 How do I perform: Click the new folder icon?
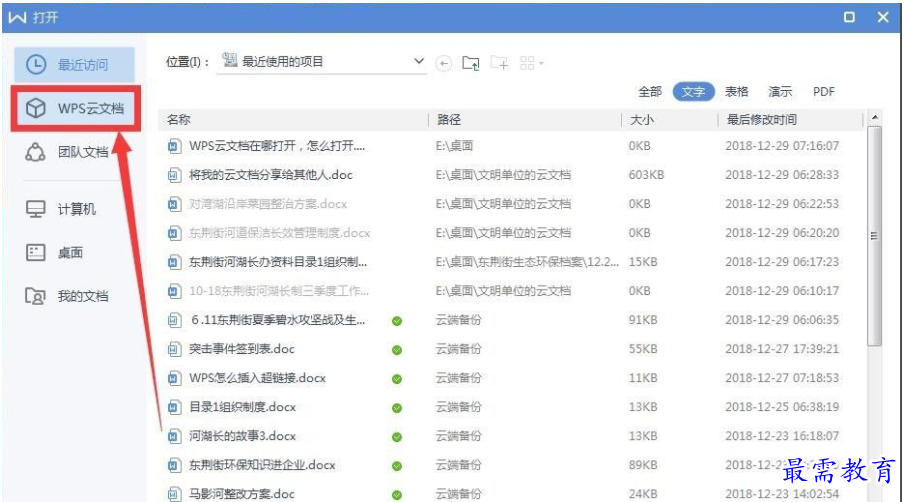[499, 63]
